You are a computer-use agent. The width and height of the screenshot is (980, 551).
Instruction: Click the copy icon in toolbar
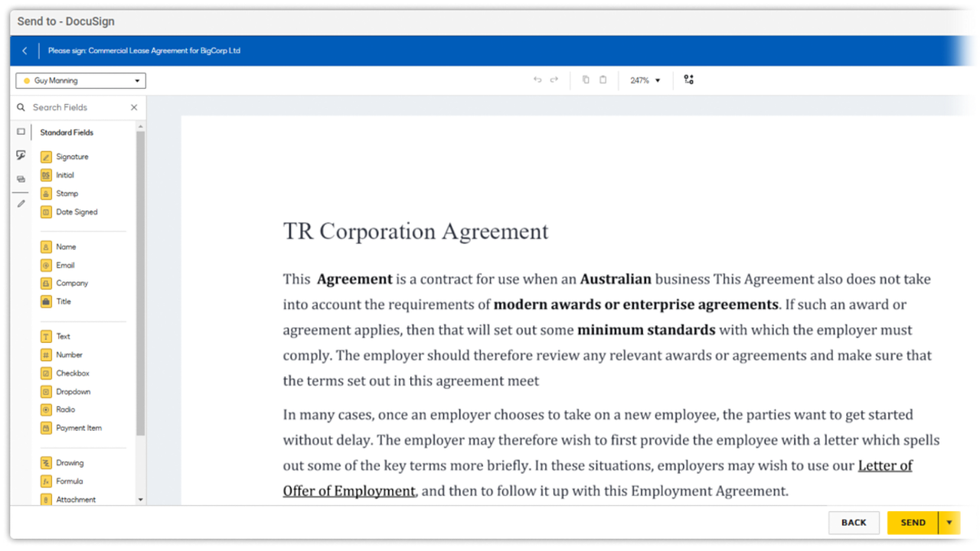586,80
